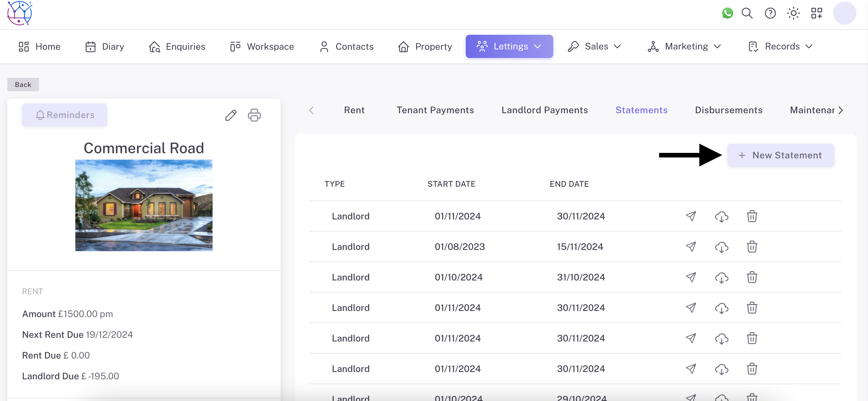Viewport: 868px width, 401px height.
Task: Edit the property using the pencil icon
Action: coord(231,115)
